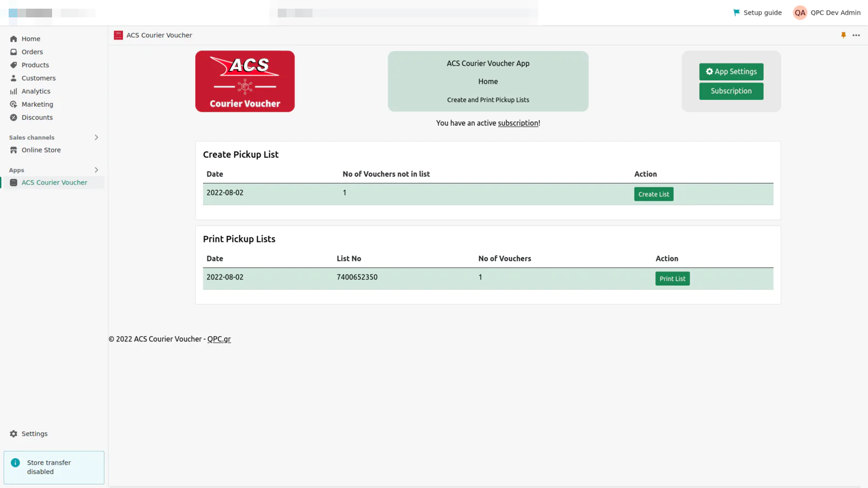The width and height of the screenshot is (868, 488).
Task: Open Marketing in the sidebar
Action: (37, 104)
